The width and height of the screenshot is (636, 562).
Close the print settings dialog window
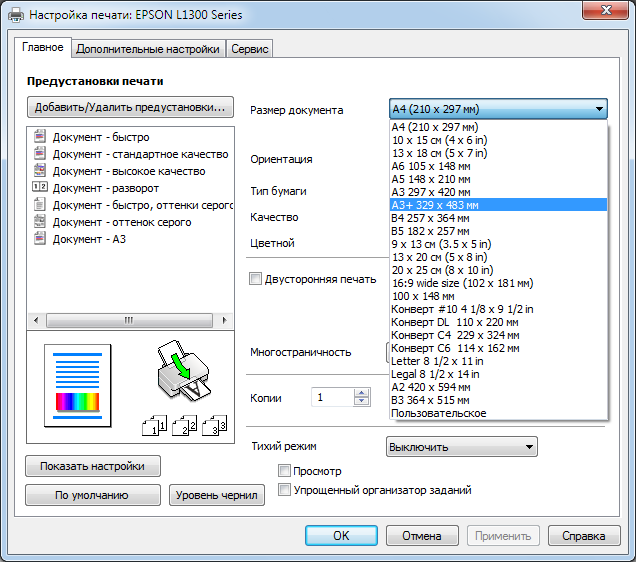click(606, 10)
